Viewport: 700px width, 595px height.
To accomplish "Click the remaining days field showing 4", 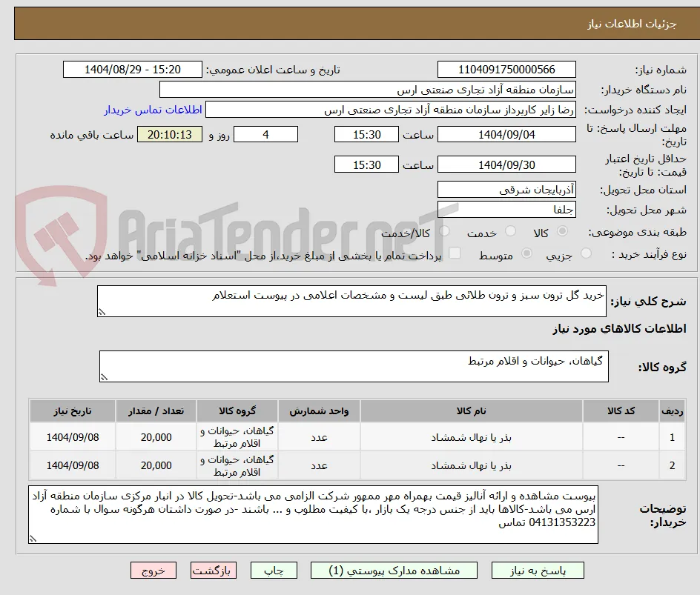I will click(265, 134).
